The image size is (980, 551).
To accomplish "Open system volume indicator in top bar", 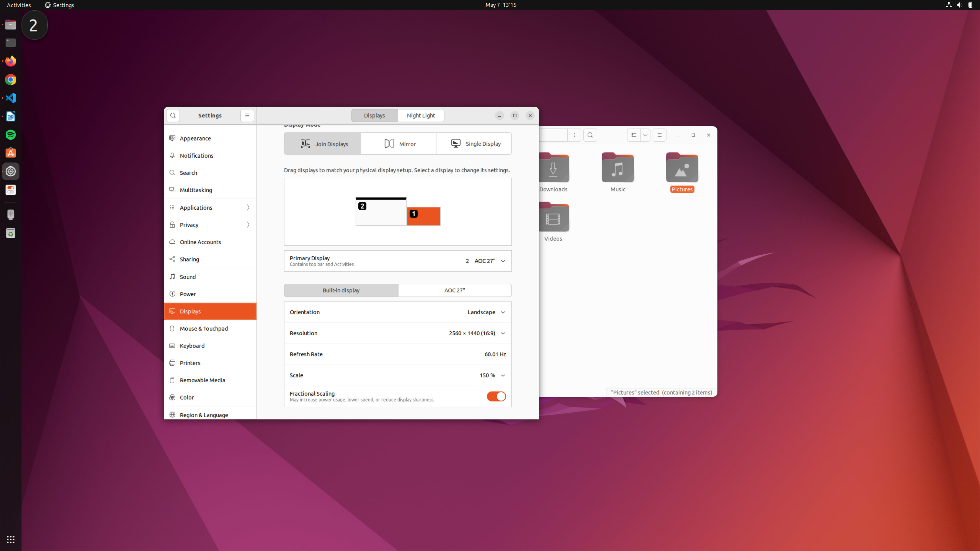I will [x=959, y=5].
